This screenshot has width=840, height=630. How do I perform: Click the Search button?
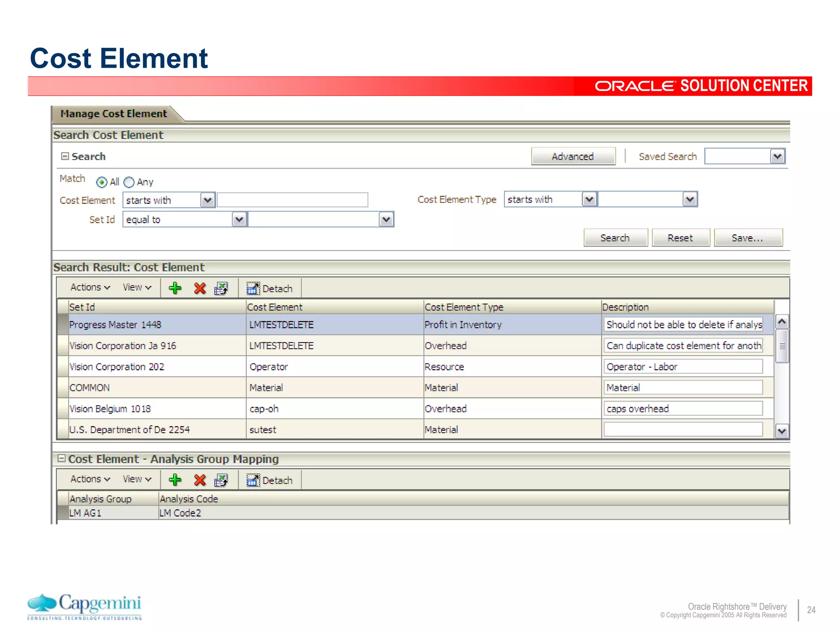pyautogui.click(x=615, y=238)
